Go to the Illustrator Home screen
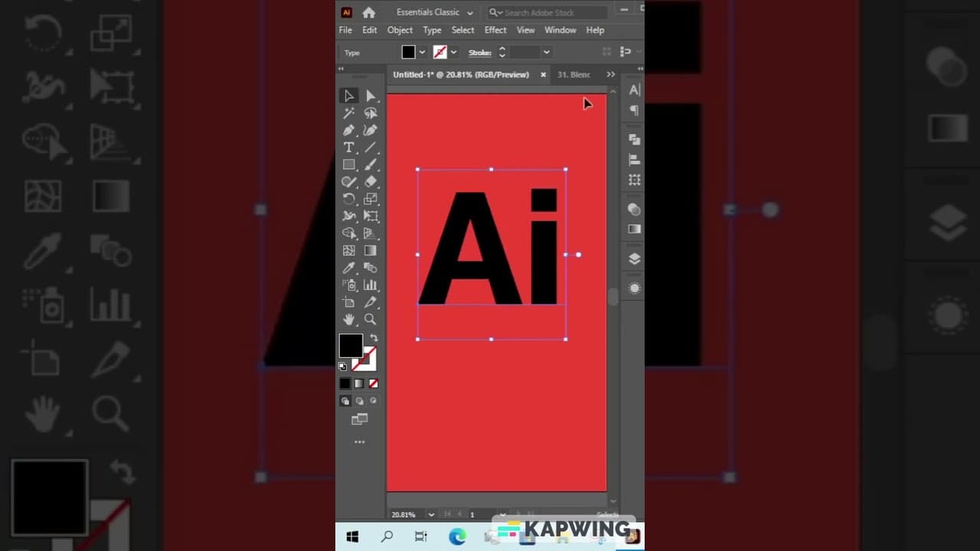 (369, 12)
